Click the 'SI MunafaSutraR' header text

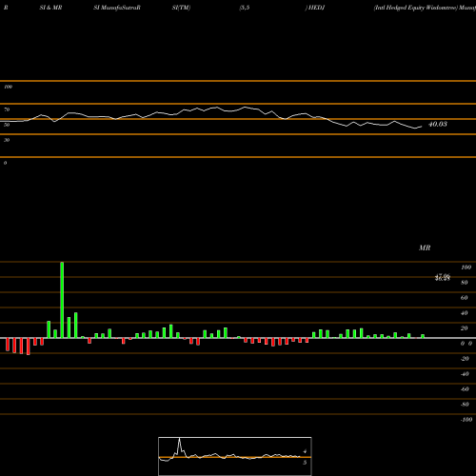[x=117, y=8]
